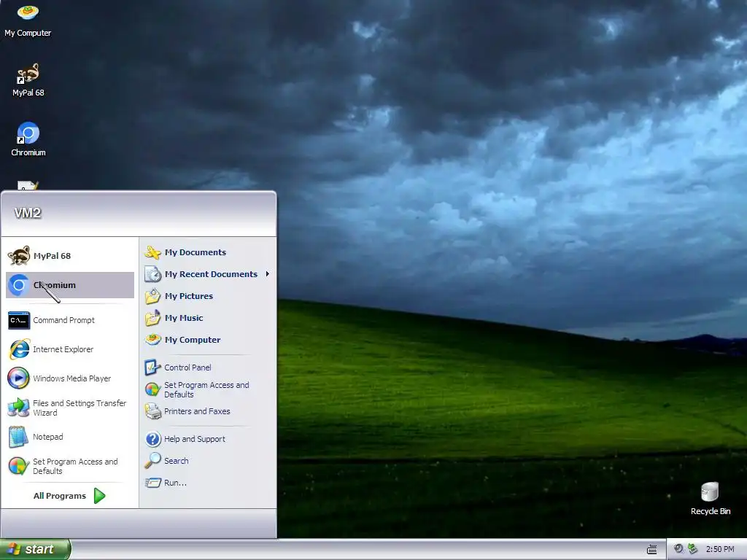Launch Notepad icon in Start menu
The width and height of the screenshot is (747, 560).
[19, 437]
